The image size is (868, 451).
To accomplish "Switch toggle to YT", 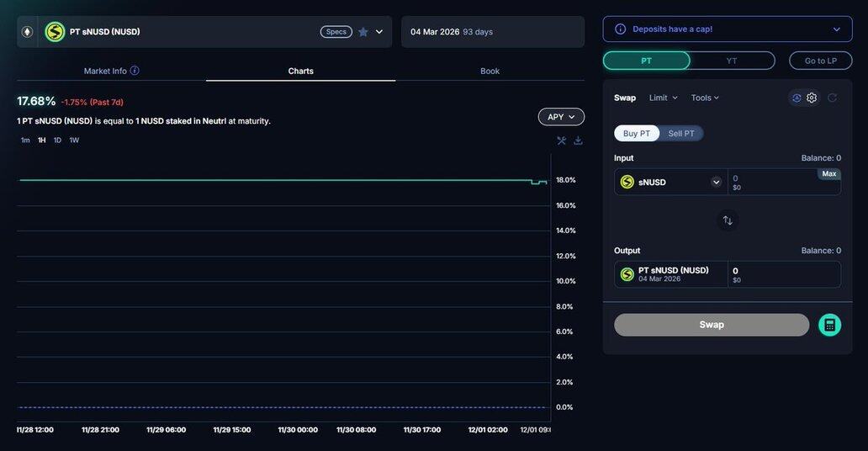I will coord(732,61).
